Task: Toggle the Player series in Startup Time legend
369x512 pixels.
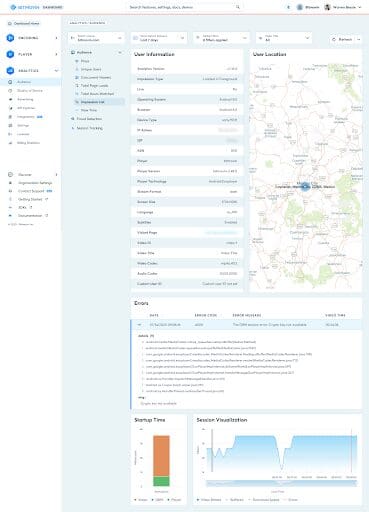Action: click(174, 500)
